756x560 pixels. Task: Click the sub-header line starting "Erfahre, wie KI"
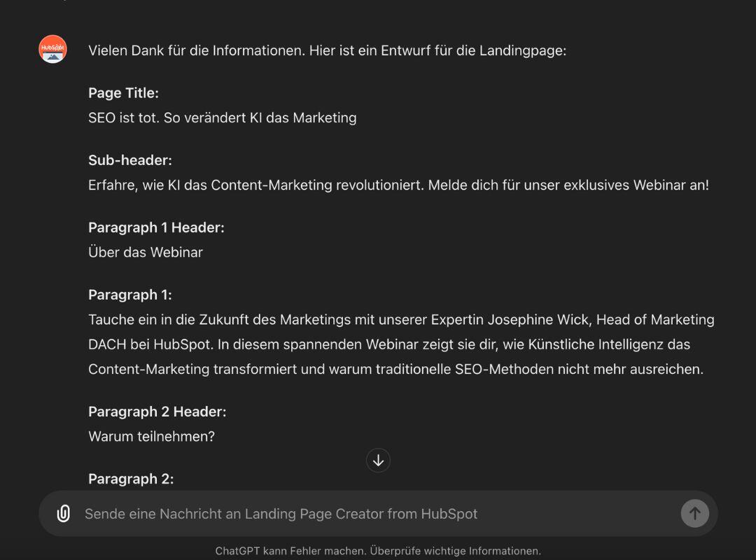(x=398, y=185)
